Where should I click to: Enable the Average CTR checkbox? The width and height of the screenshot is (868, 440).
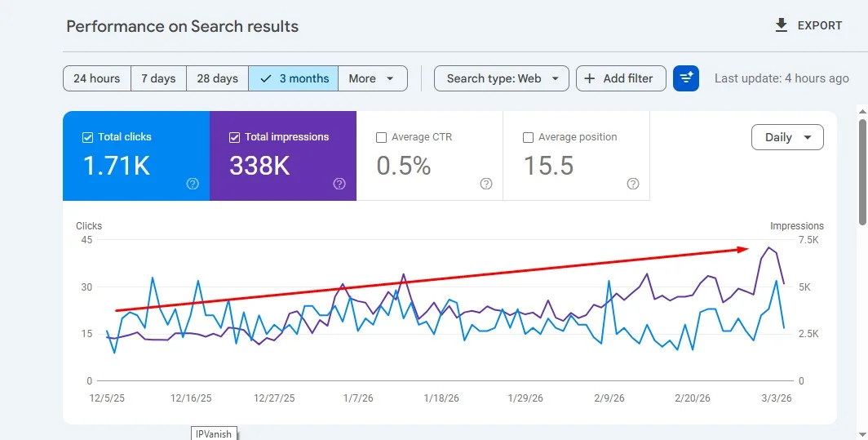point(381,137)
